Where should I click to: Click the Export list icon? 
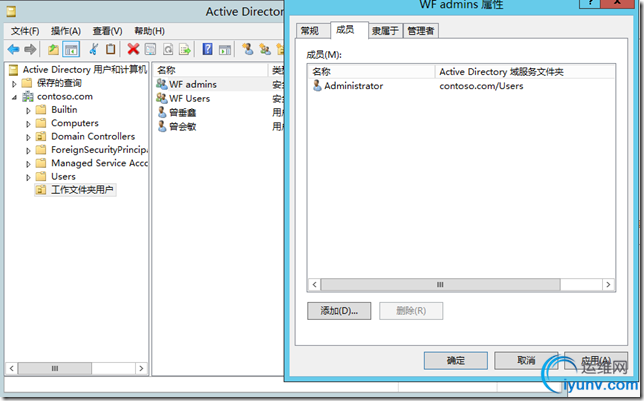(185, 50)
